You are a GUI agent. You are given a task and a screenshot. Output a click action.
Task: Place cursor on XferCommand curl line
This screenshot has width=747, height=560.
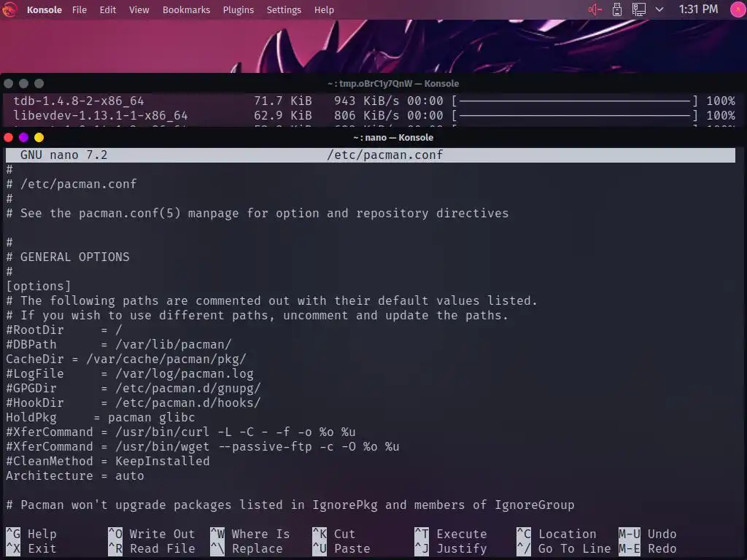(181, 432)
